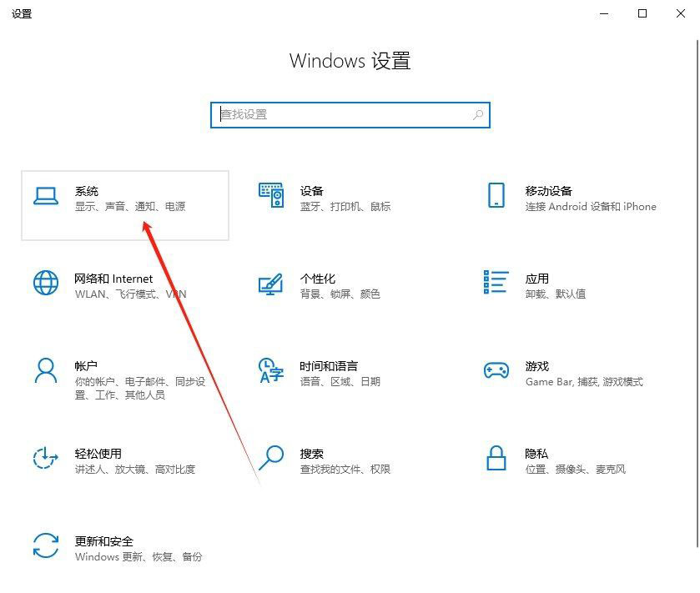Open the 轻松使用 icon
The image size is (700, 593).
[x=46, y=458]
